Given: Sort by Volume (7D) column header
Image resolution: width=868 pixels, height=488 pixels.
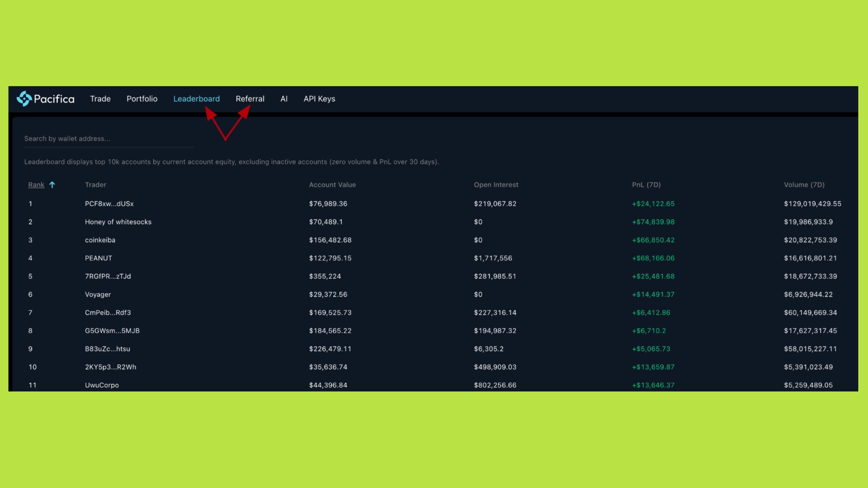Looking at the screenshot, I should 804,185.
